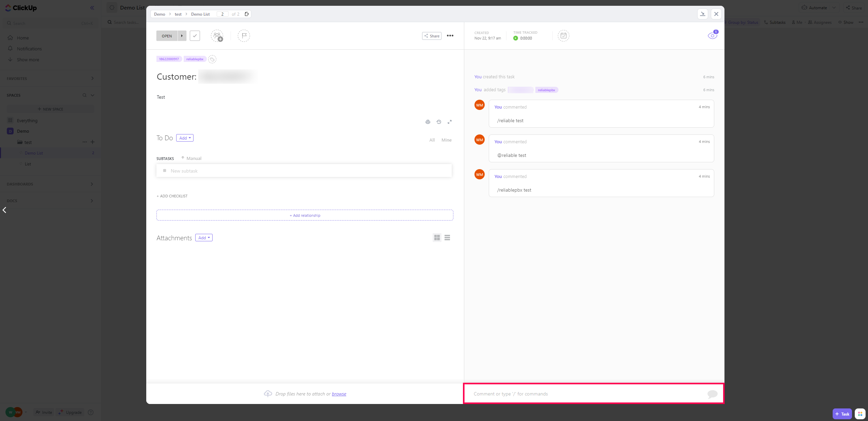This screenshot has height=421, width=868.
Task: Open the To Do Add dropdown
Action: [185, 138]
